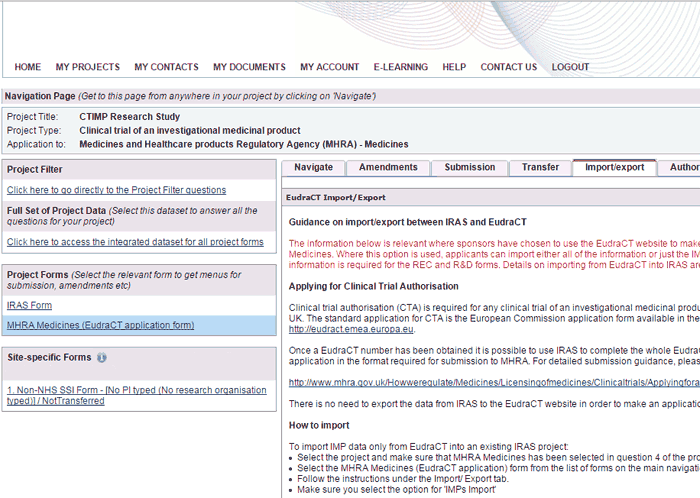Open CONTACT US menu item
The width and height of the screenshot is (700, 498).
pos(509,67)
